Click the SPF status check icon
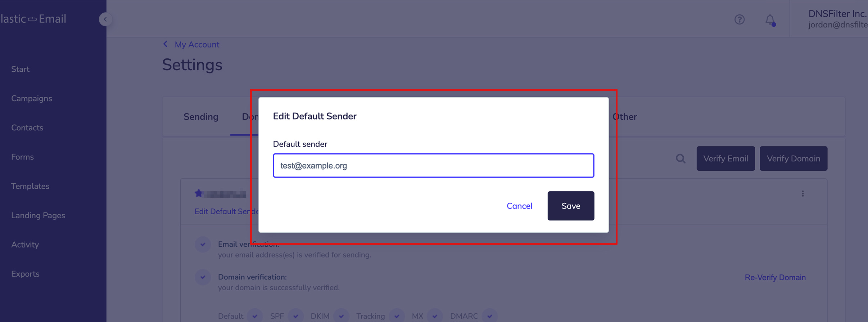Image resolution: width=868 pixels, height=322 pixels. [296, 316]
